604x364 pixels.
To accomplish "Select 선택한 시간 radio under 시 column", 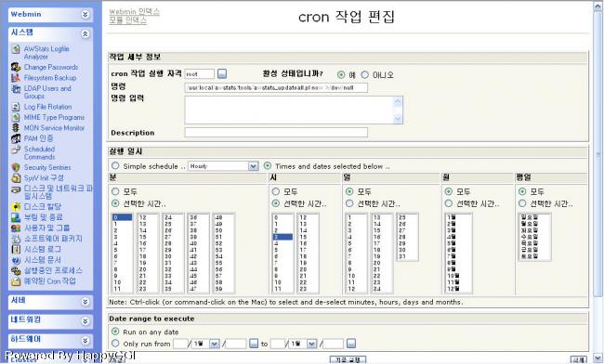I will (x=275, y=202).
